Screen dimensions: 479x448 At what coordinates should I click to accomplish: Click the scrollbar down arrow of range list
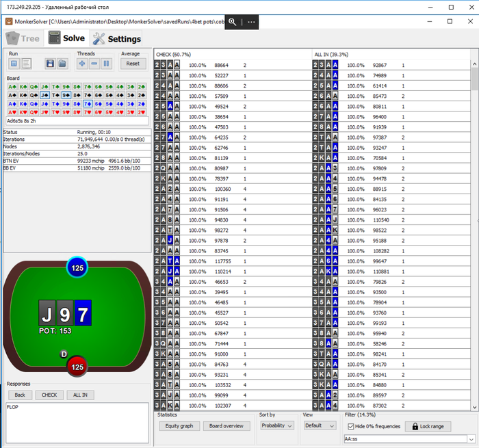coord(474,407)
